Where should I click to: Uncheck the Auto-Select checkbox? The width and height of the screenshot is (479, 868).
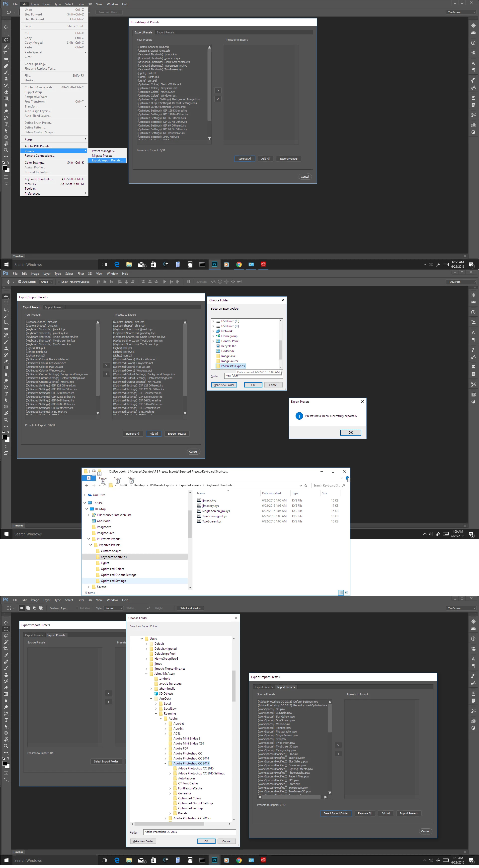20,282
